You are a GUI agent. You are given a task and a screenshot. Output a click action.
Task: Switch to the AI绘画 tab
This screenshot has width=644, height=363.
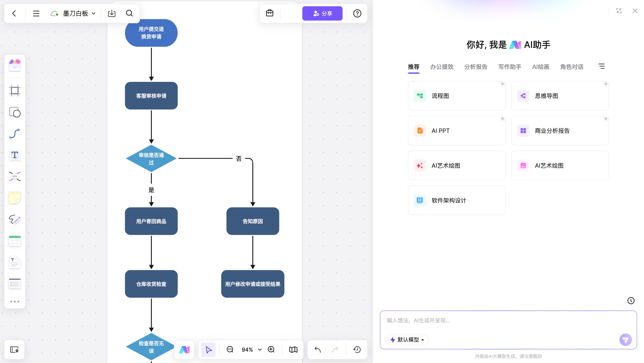[x=540, y=67]
